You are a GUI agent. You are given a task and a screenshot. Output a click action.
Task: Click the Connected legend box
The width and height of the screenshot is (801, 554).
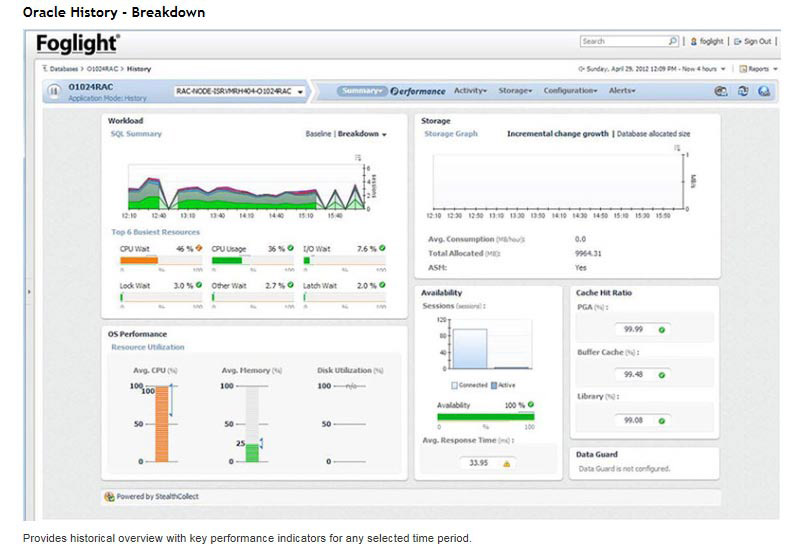454,385
